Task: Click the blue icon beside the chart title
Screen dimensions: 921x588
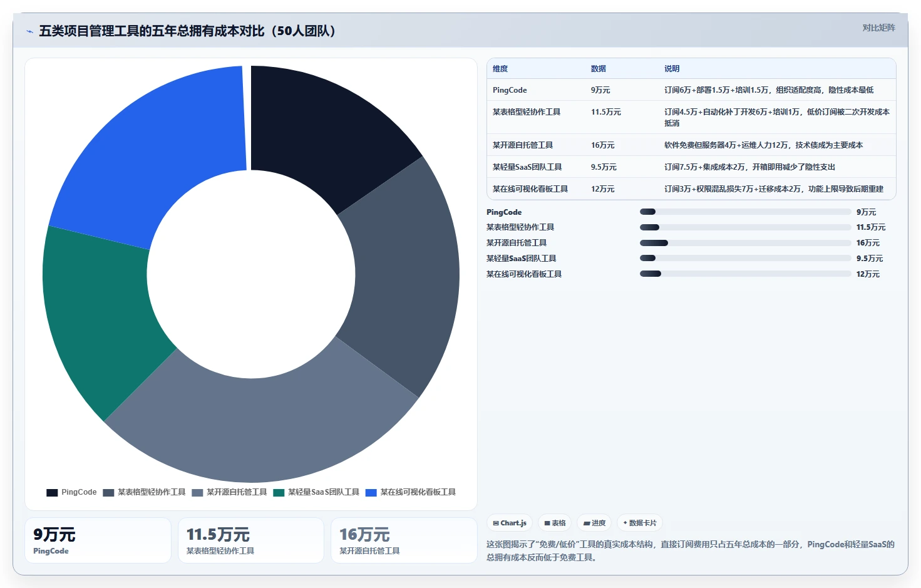Action: (29, 31)
